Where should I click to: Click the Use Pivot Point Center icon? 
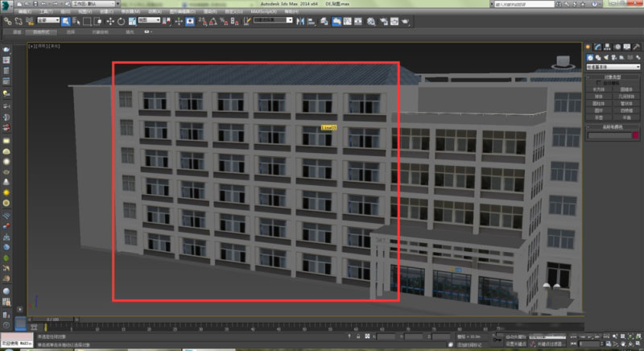tap(167, 22)
